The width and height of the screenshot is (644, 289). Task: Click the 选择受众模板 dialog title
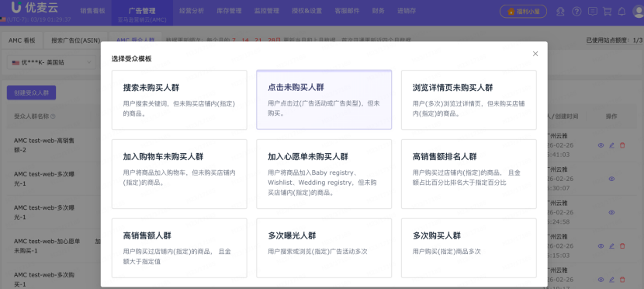coord(131,58)
